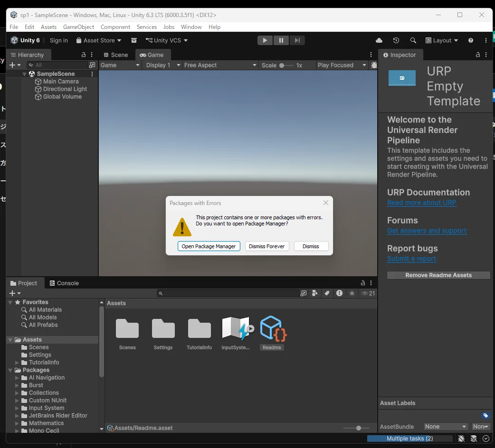Open Unity Cloud icon in toolbar
This screenshot has height=448, width=495.
379,40
